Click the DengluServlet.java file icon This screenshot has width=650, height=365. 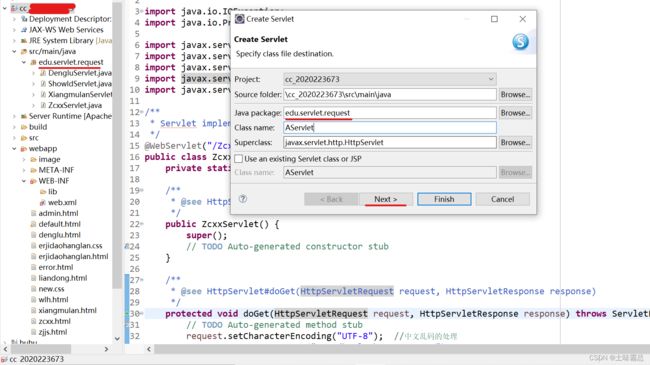pos(43,73)
